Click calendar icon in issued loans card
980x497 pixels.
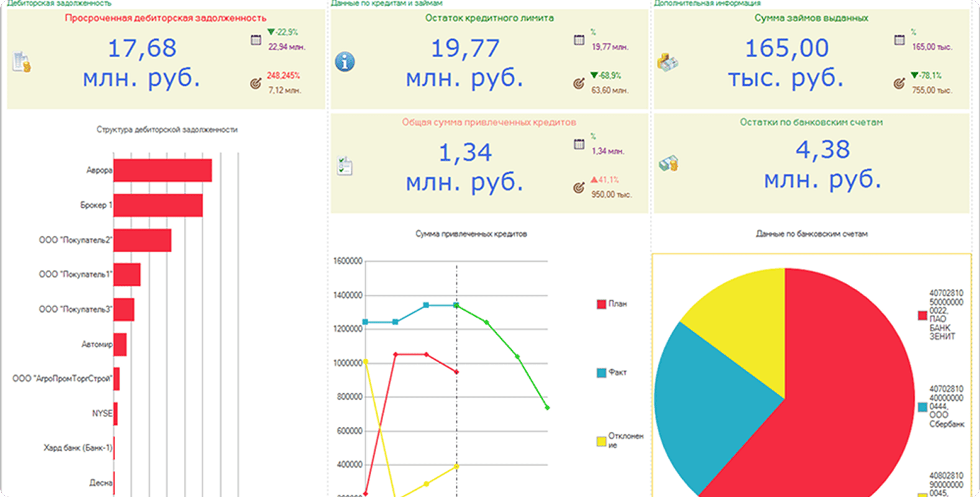point(899,40)
